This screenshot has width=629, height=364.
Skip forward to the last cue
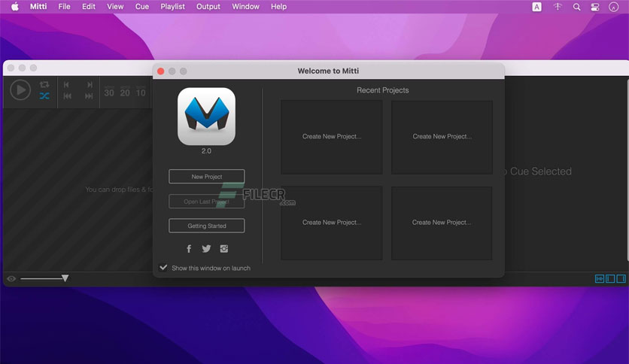(x=89, y=96)
